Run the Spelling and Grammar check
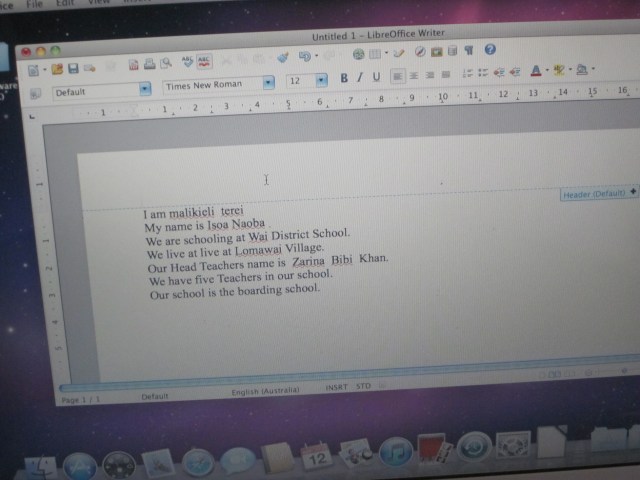 click(x=185, y=62)
